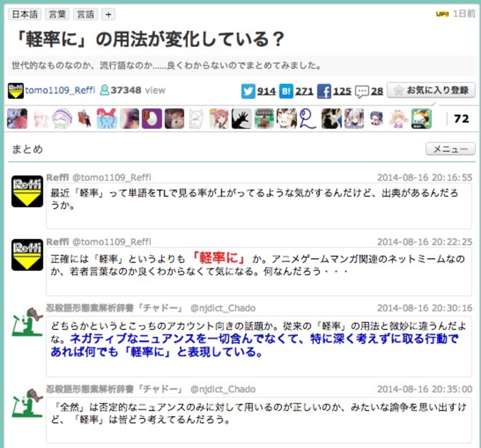Open the 2014-08-16 20:30:16 timestamp link
The width and height of the screenshot is (481, 448).
coord(425,308)
